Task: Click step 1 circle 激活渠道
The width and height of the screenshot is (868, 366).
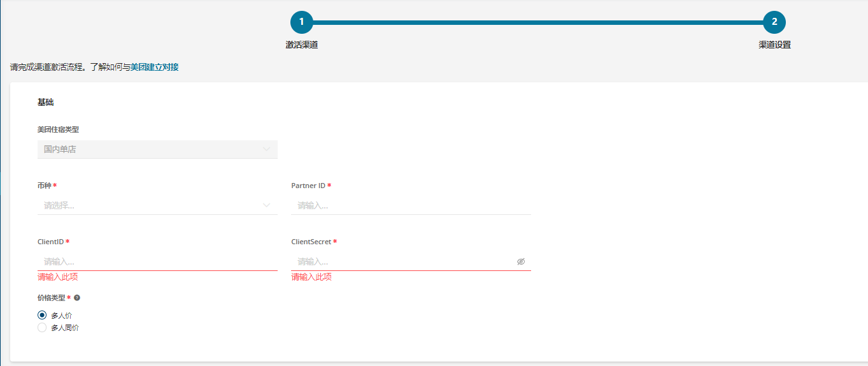Action: [x=302, y=22]
